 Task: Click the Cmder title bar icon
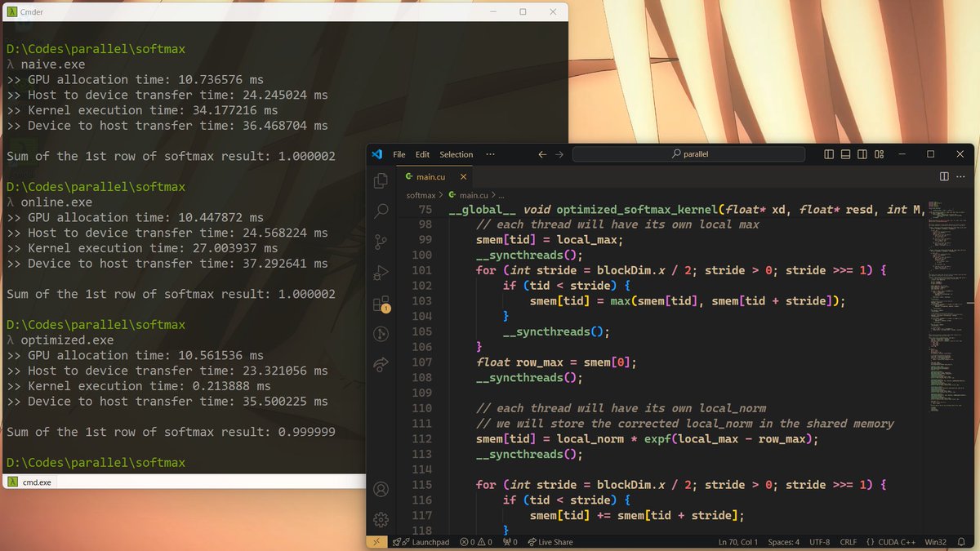pos(11,11)
